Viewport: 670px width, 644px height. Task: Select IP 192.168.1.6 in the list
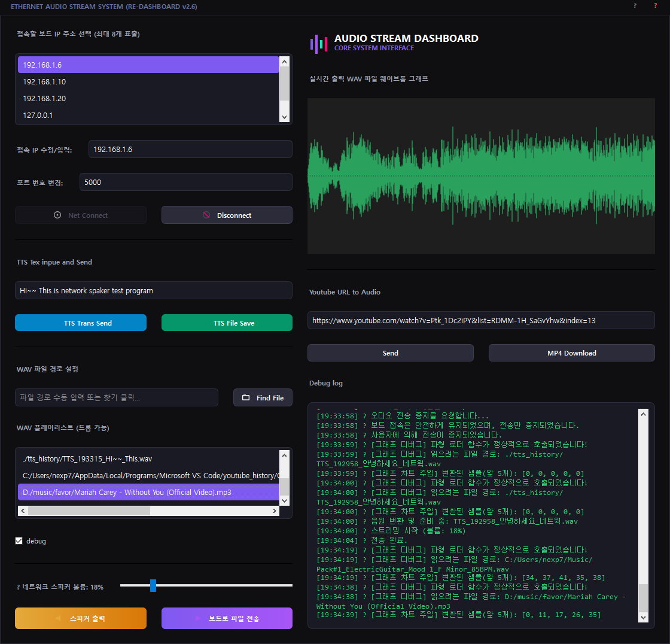(148, 65)
